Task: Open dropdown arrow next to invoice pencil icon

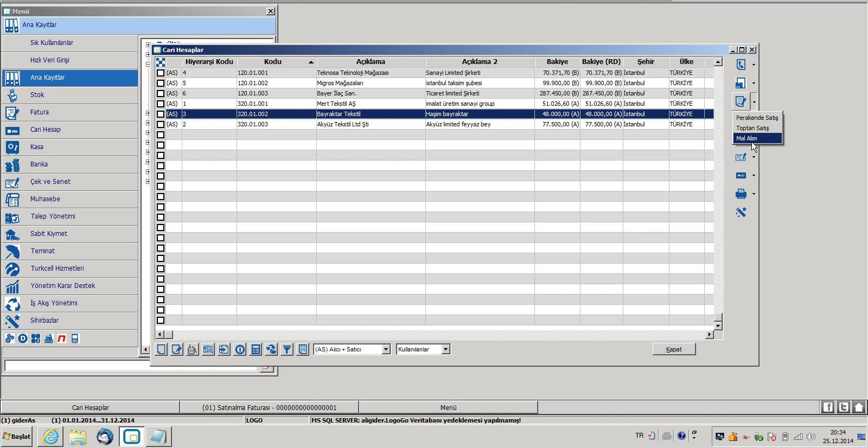Action: tap(754, 102)
